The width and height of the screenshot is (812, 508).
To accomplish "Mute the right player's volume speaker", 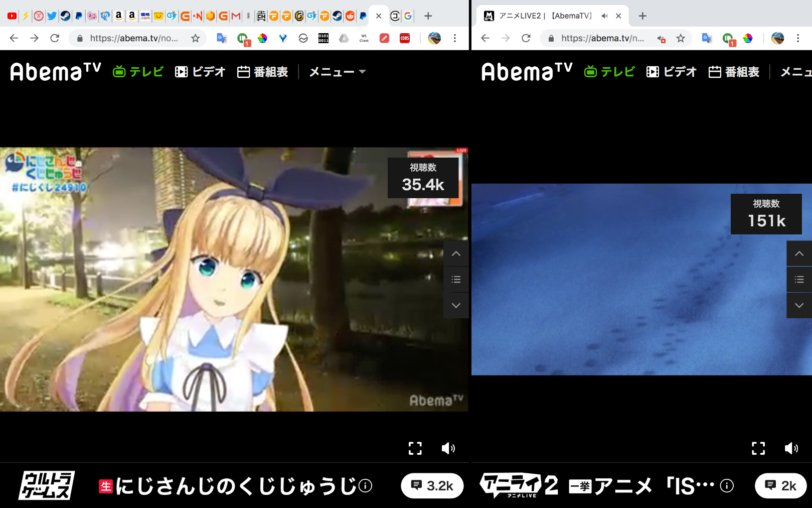I will [791, 448].
